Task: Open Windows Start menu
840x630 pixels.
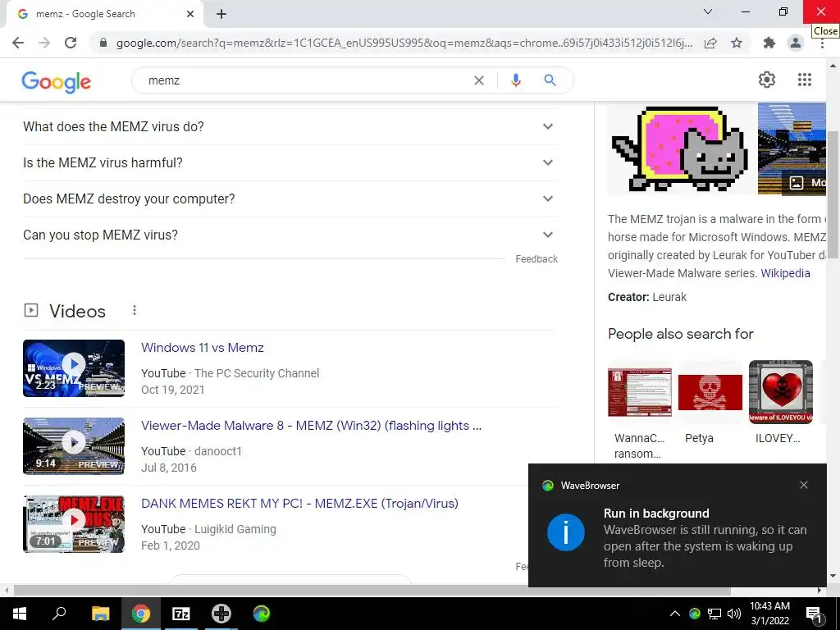Action: coord(20,614)
